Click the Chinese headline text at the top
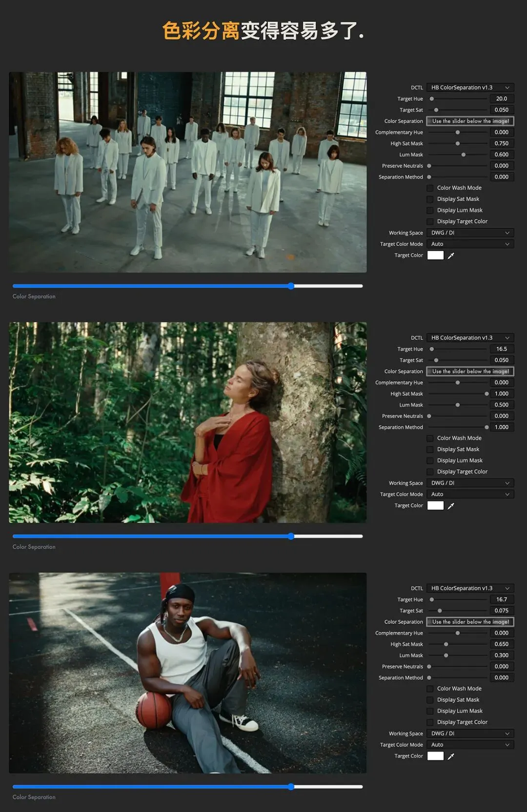Screen dimensions: 527x812 tap(263, 31)
